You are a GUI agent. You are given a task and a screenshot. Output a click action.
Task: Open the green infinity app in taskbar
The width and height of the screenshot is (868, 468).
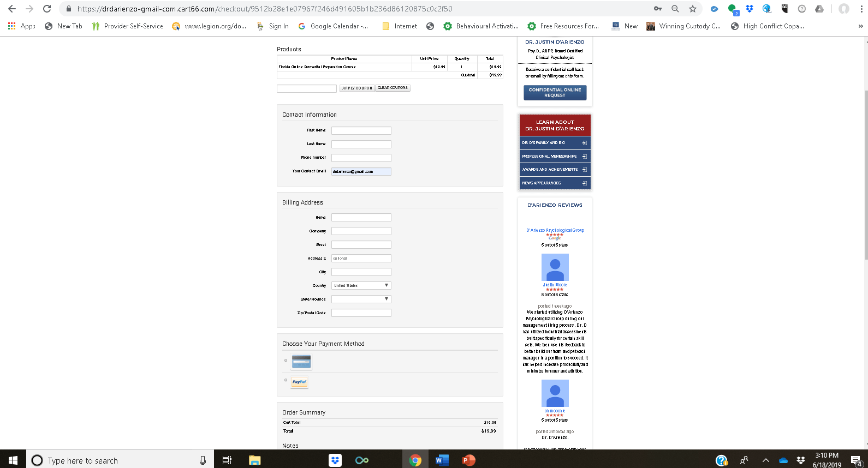361,460
